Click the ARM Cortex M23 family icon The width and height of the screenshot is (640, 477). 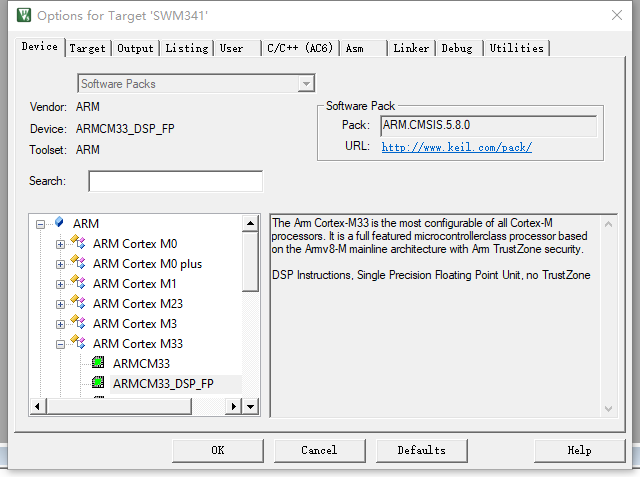[x=78, y=302]
